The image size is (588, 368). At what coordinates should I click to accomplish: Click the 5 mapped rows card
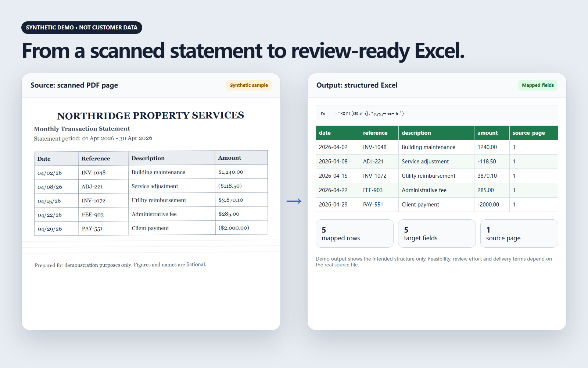[355, 234]
